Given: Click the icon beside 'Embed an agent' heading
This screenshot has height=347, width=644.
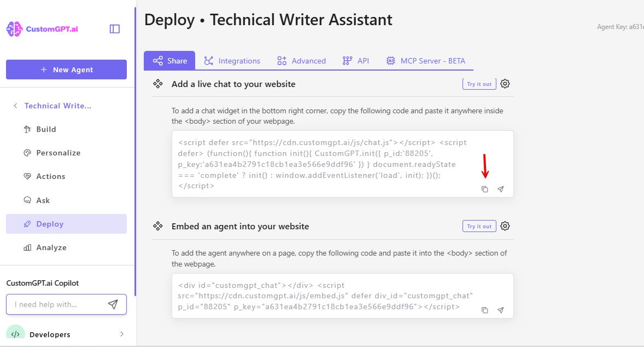Looking at the screenshot, I should click(157, 226).
